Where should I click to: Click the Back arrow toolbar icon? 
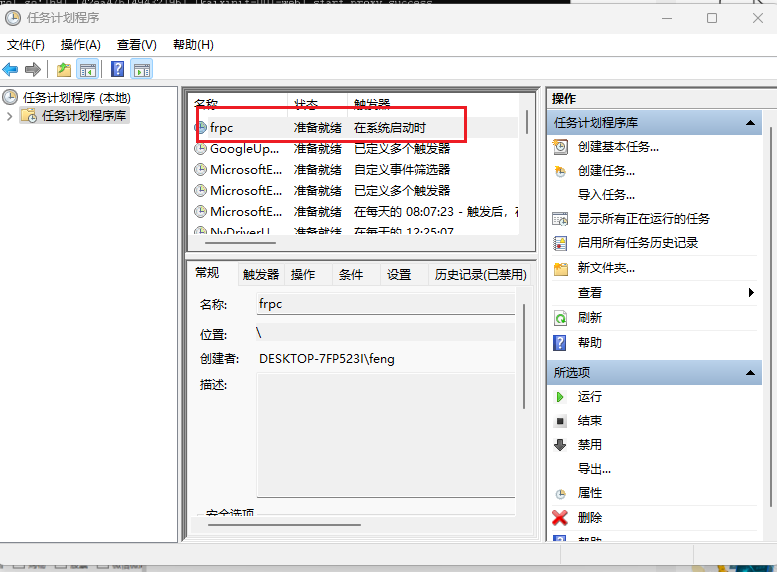pyautogui.click(x=10, y=69)
